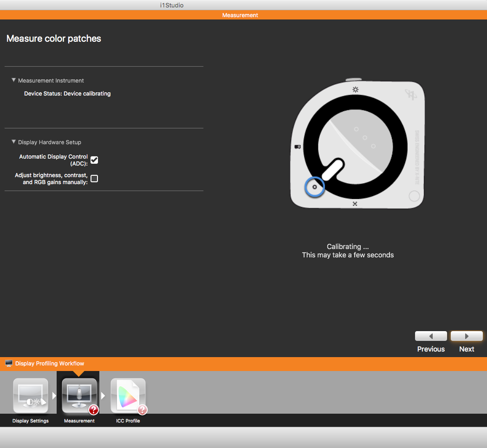Click the round button at device bottom-right corner
Viewport: 487px width, 448px height.
point(414,196)
